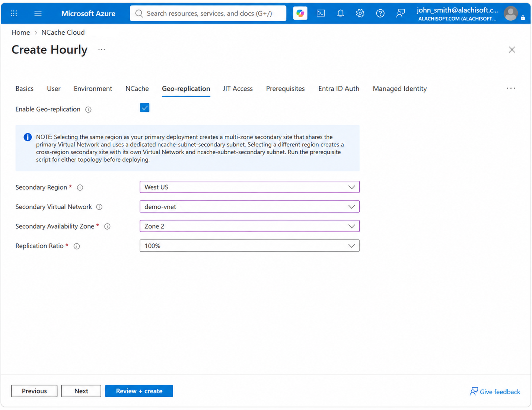Switch to the Entra ID Auth tab
This screenshot has height=410, width=532.
[x=339, y=89]
